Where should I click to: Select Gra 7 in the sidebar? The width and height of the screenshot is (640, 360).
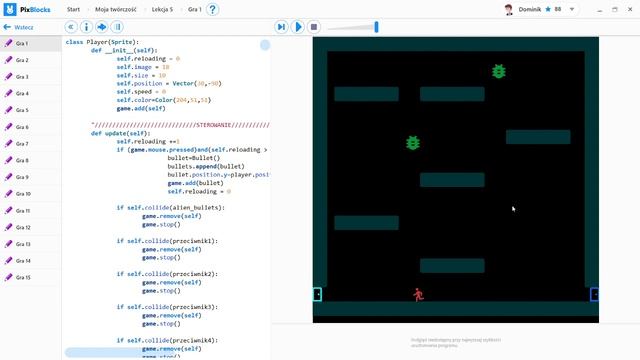[x=31, y=144]
